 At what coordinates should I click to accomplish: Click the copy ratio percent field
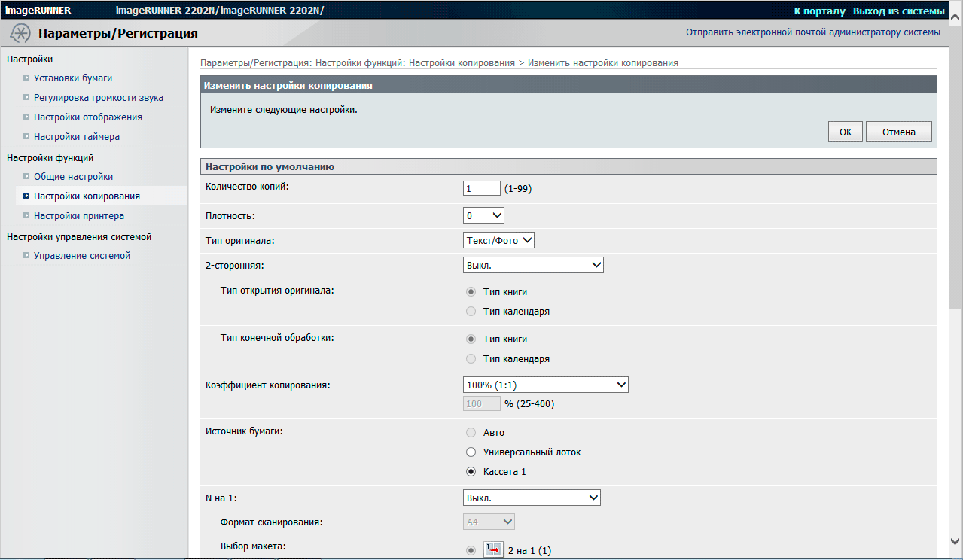click(482, 404)
